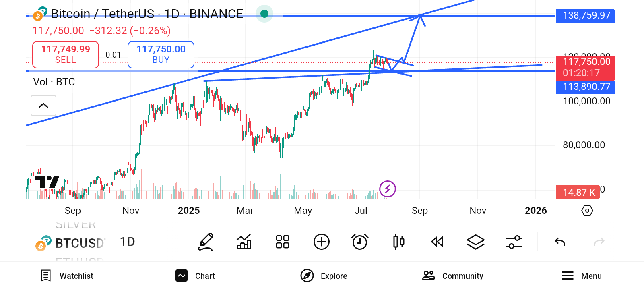Viewport: 644px width, 290px height.
Task: Tap the 80,000.00 price scale value
Action: click(x=584, y=145)
